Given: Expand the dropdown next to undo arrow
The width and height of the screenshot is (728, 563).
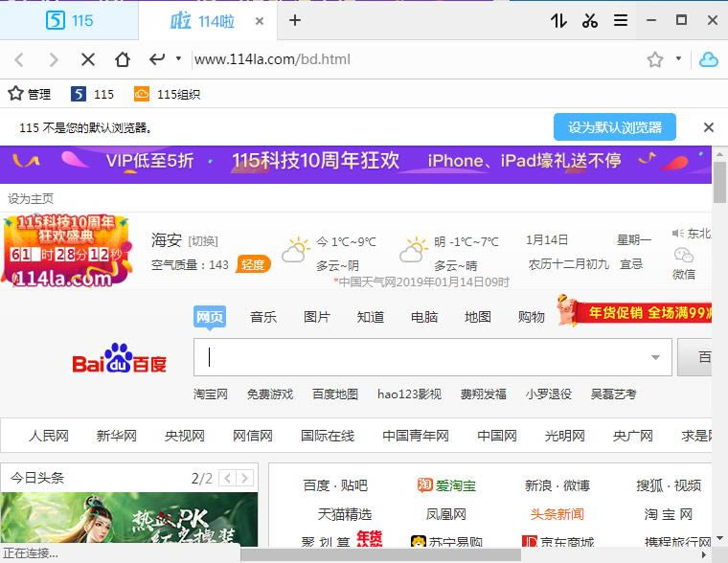Looking at the screenshot, I should 178,59.
